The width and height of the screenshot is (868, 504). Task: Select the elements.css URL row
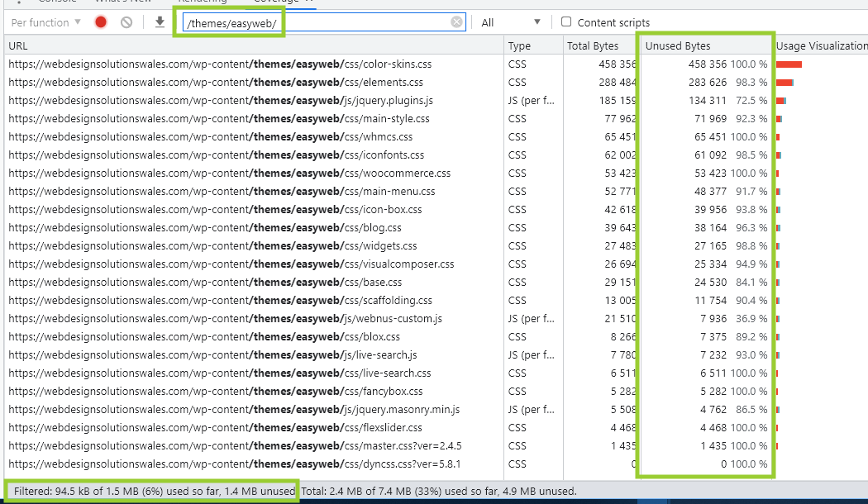(436, 83)
